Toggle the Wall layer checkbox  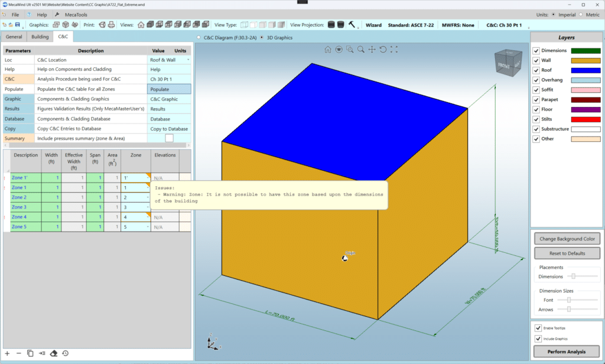[536, 61]
